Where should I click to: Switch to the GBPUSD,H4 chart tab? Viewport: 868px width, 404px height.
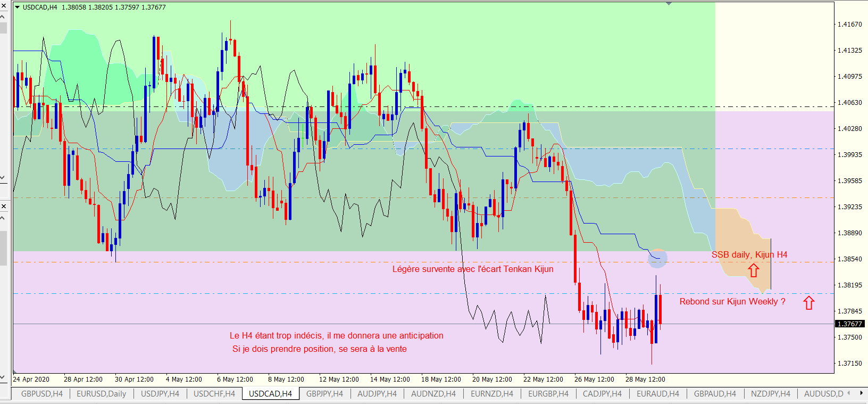(x=41, y=394)
